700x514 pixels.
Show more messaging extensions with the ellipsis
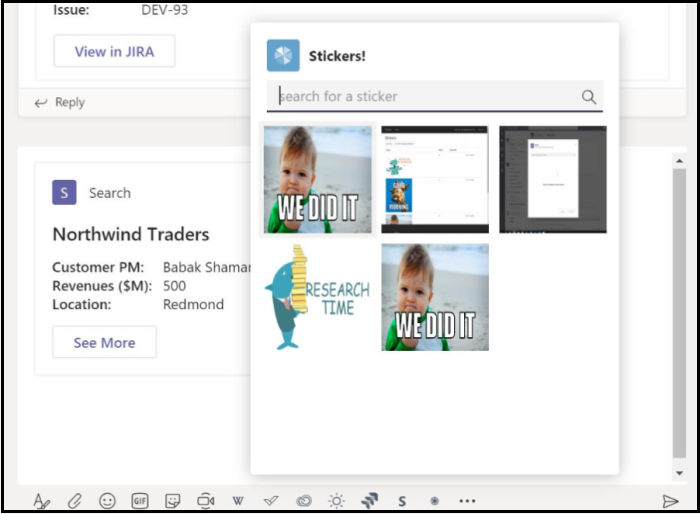tap(467, 501)
